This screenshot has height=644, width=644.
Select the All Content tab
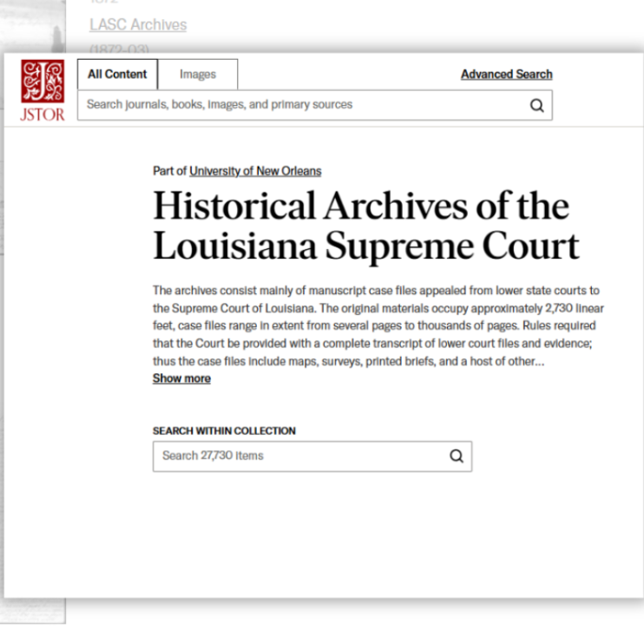click(117, 75)
